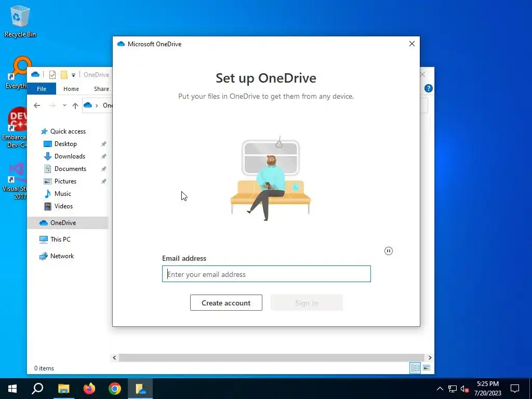Click the Create account button

point(226,303)
